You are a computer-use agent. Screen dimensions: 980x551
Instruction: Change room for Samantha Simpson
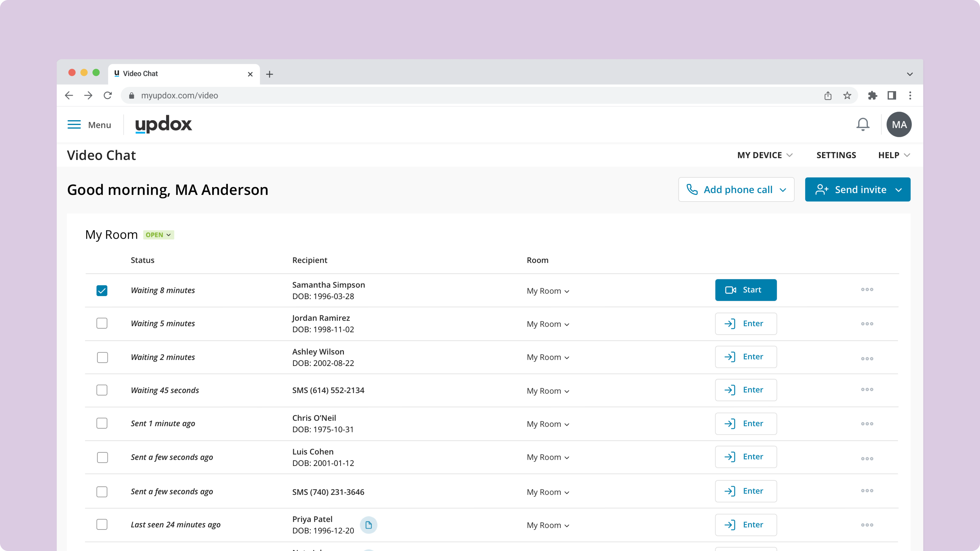click(x=548, y=291)
